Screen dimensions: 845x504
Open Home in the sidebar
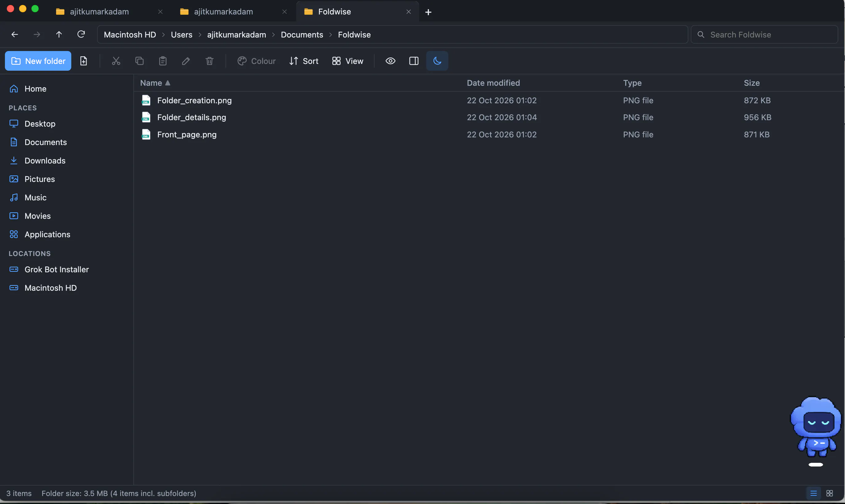(67, 89)
